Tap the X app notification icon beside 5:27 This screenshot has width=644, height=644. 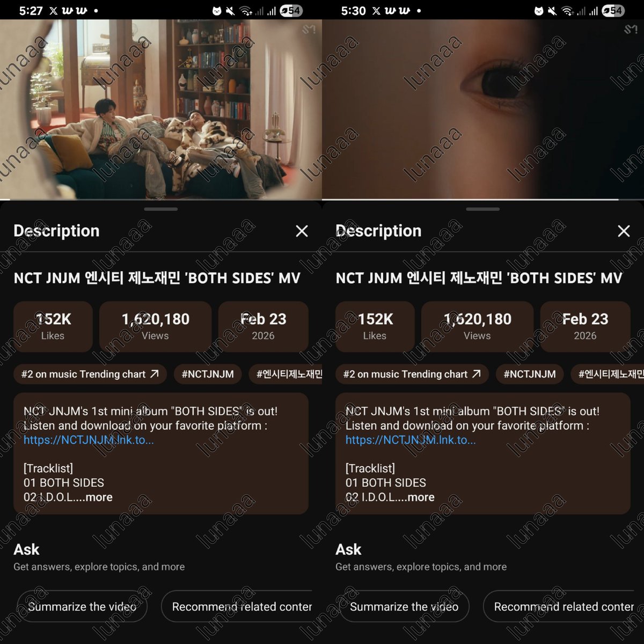coord(53,11)
